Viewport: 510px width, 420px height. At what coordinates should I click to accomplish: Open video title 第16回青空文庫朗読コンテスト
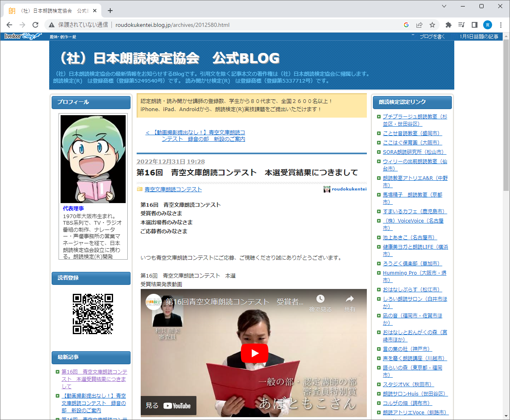coord(235,302)
